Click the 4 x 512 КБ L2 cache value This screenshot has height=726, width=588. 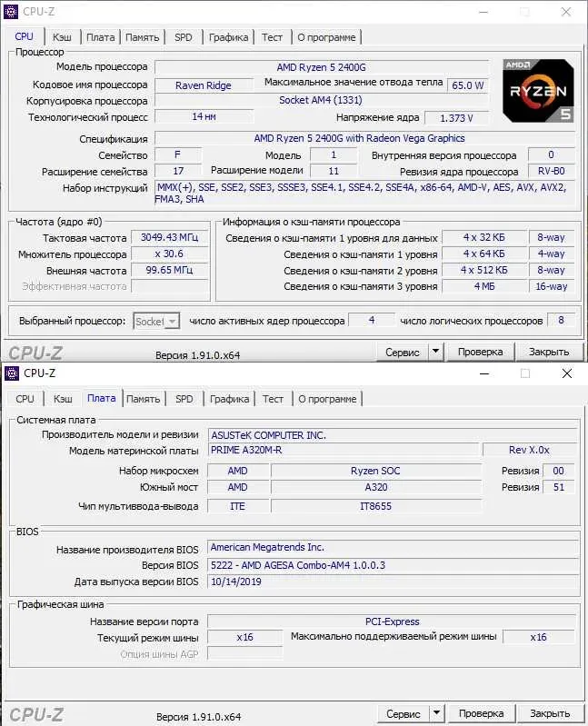point(484,270)
